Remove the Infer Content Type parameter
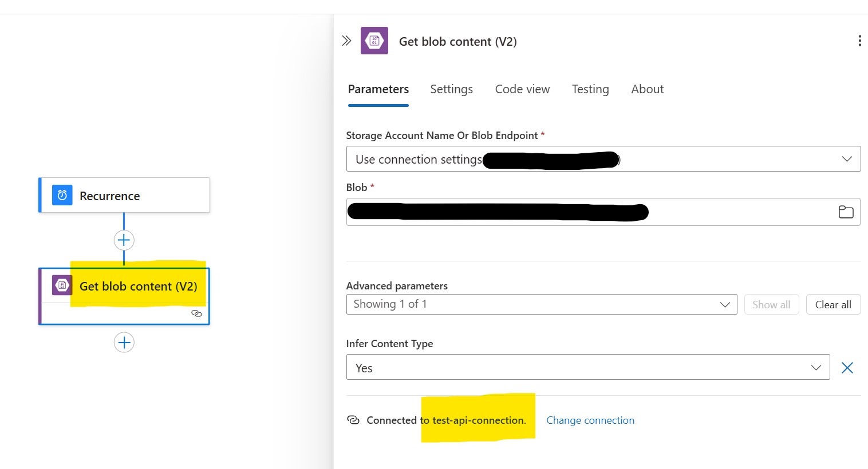The image size is (868, 469). 847,368
